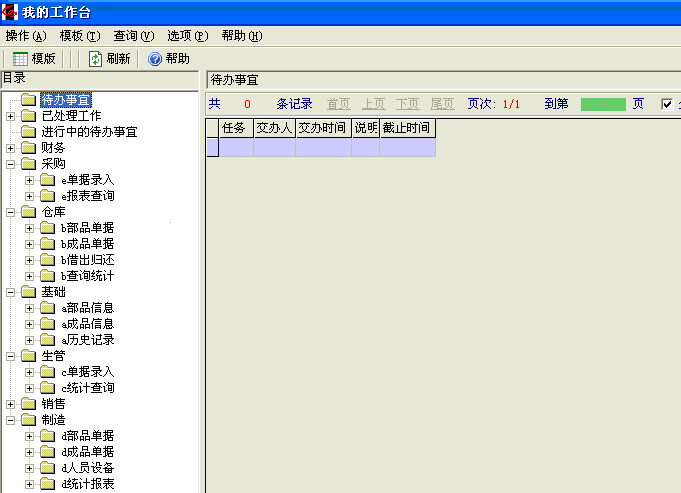The height and width of the screenshot is (493, 681).
Task: Open the 操作(A) menu
Action: pos(26,36)
